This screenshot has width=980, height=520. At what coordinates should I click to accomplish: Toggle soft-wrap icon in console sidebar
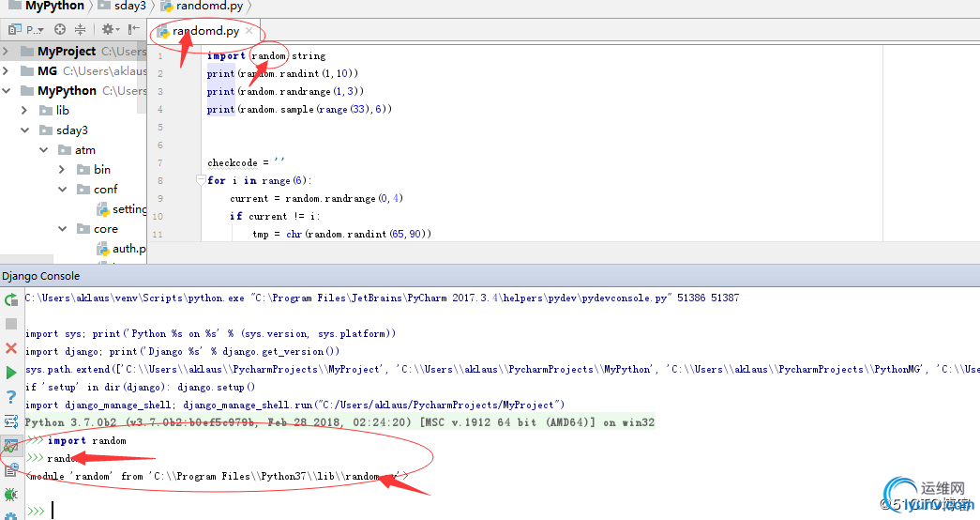[11, 421]
